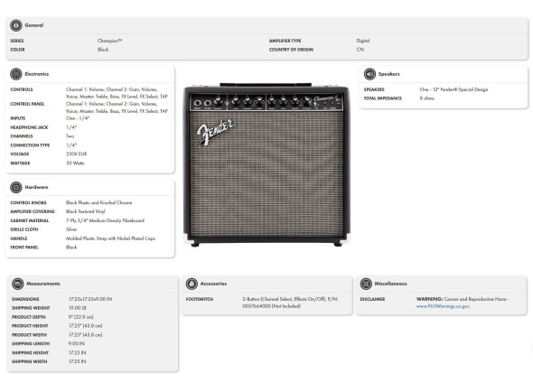Click the SHIPPING HEIGHT label
Viewport: 533px width, 392px height.
tap(30, 353)
